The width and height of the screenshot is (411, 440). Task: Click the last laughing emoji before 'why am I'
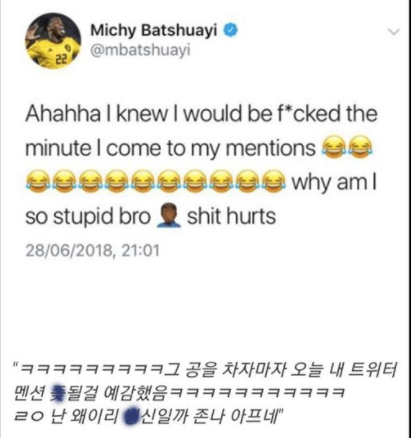(x=273, y=182)
